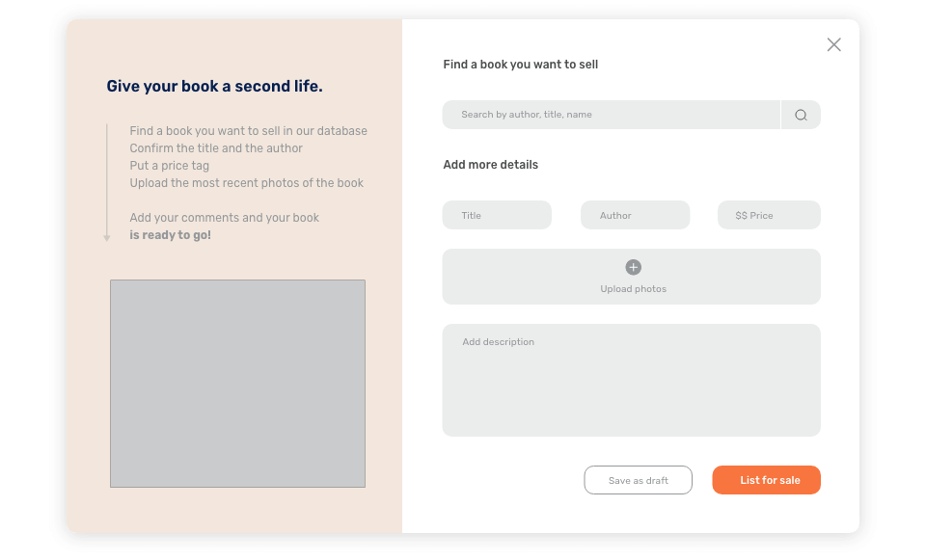Image resolution: width=926 pixels, height=560 pixels.
Task: Focus the Search by author, title, name field
Action: [x=612, y=115]
